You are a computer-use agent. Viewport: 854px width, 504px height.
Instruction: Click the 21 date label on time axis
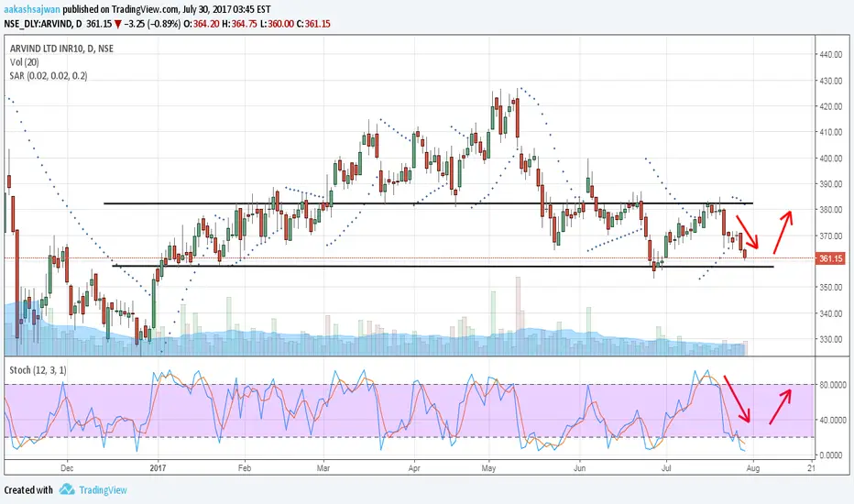tap(812, 467)
